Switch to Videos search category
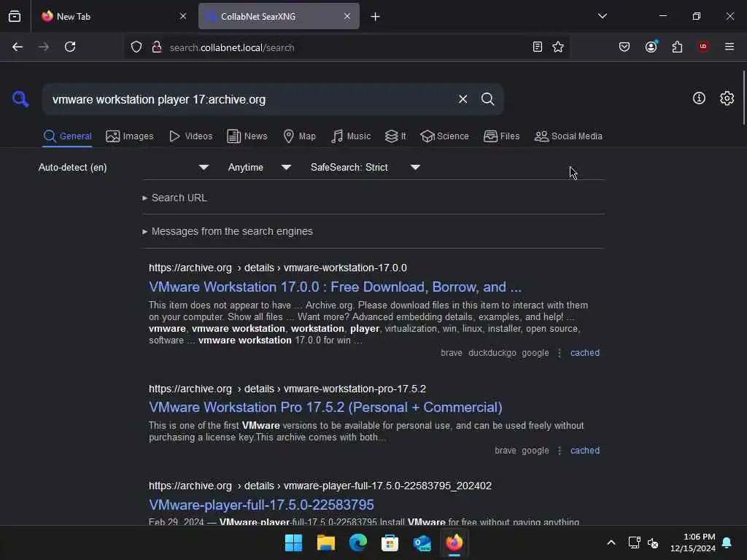Screen dimensions: 747x560 190,136
